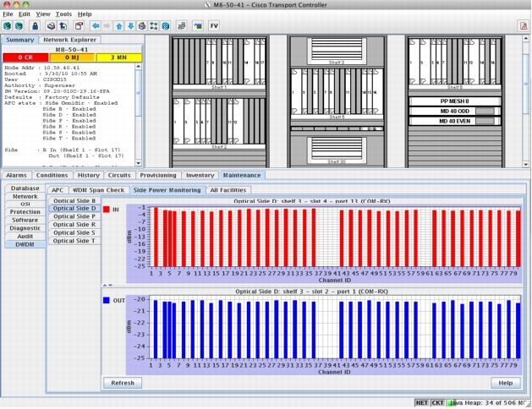Open the Conditions tab

[x=52, y=175]
